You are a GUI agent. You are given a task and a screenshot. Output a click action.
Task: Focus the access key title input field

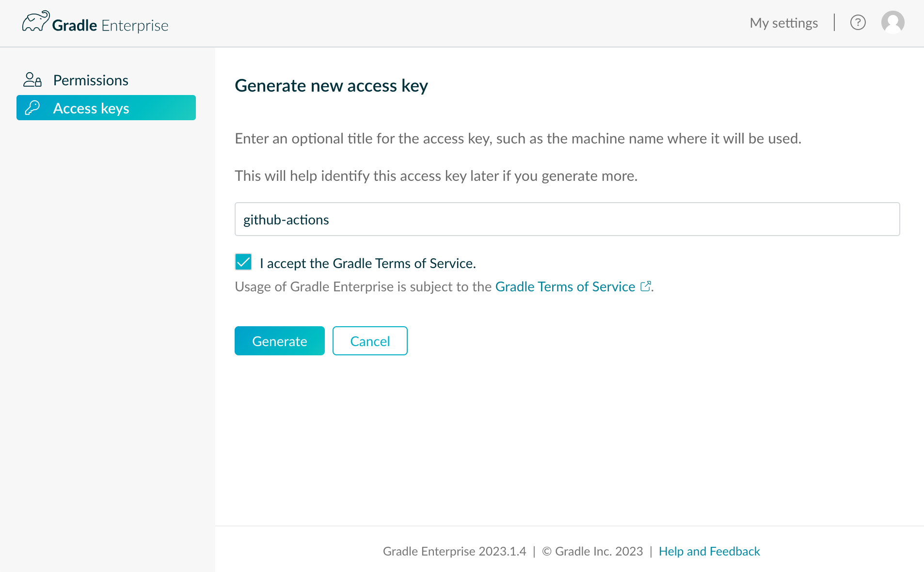[567, 219]
